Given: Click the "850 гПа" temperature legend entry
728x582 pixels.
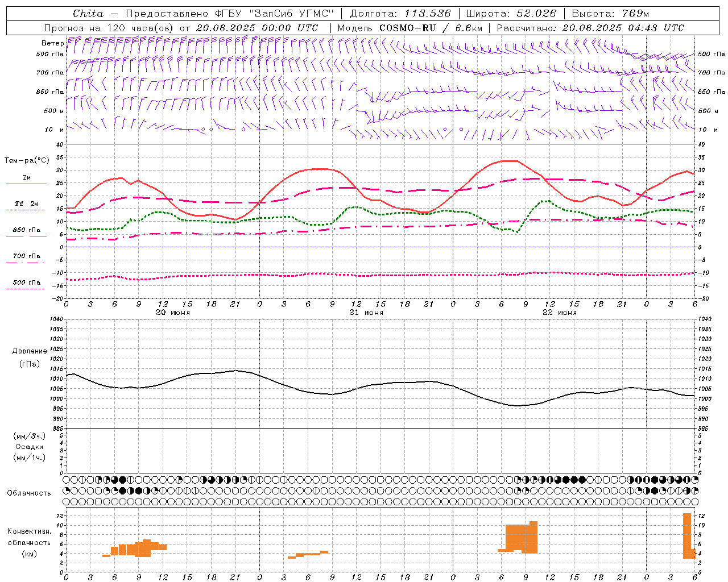Looking at the screenshot, I should coord(27,230).
